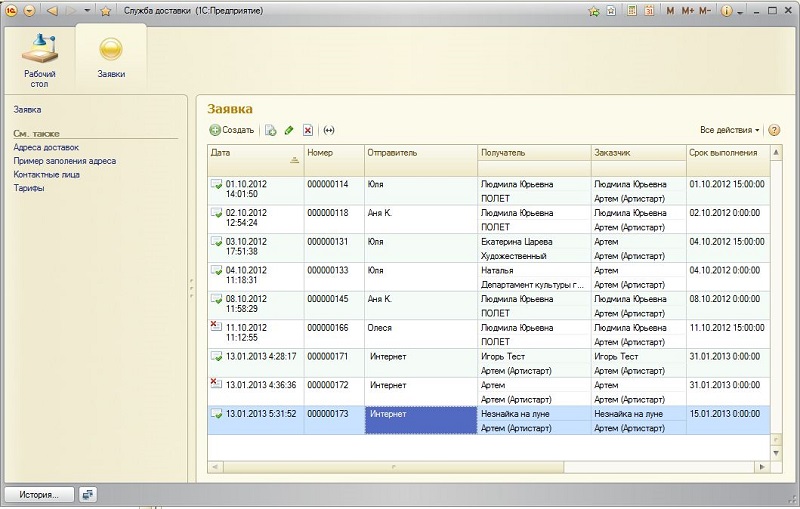
Task: Open the main menu dropdown arrow in title bar
Action: click(x=28, y=11)
